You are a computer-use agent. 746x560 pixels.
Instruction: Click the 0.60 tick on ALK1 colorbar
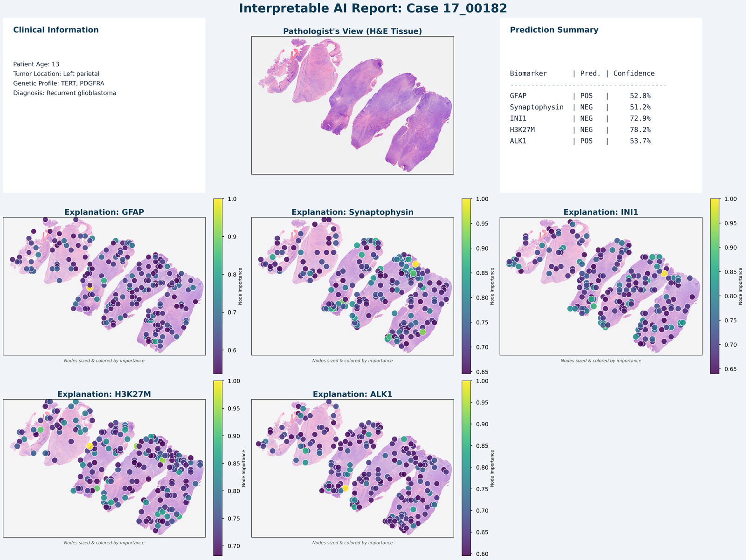pyautogui.click(x=482, y=554)
